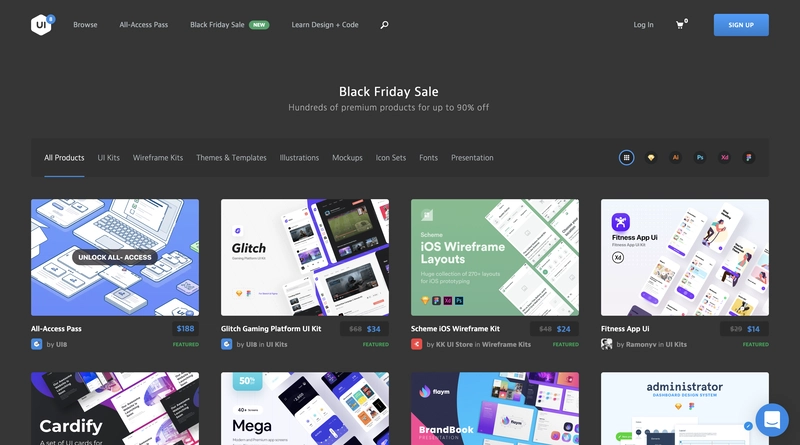The width and height of the screenshot is (800, 445).
Task: Open the search magnifier icon
Action: pyautogui.click(x=384, y=24)
